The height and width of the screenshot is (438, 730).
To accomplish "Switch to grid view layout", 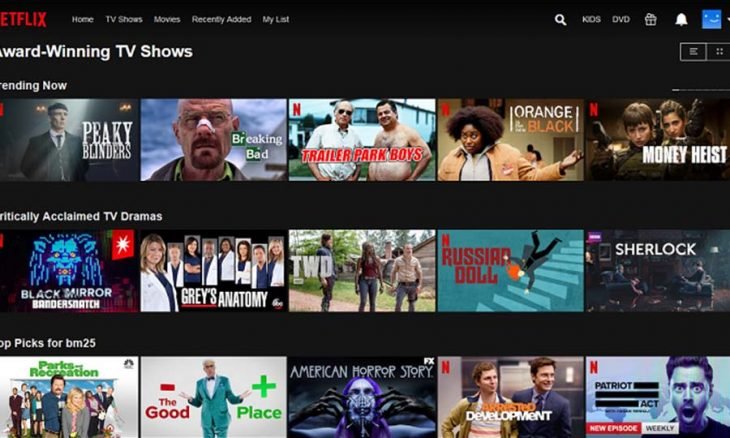I will click(719, 52).
